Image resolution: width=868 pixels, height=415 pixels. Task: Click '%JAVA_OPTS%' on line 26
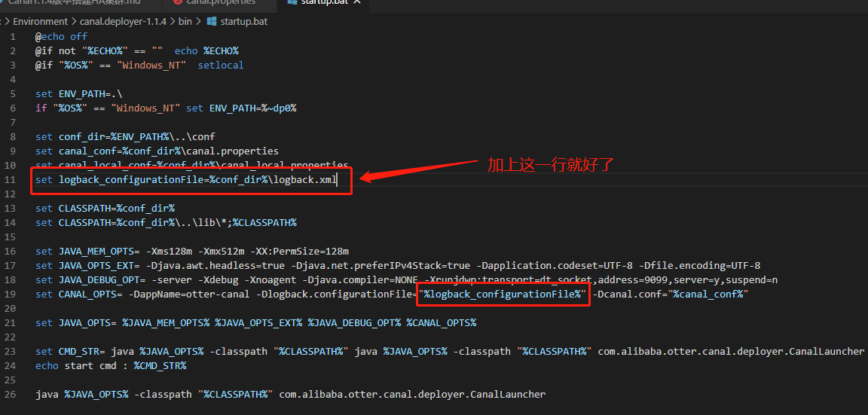[96, 394]
